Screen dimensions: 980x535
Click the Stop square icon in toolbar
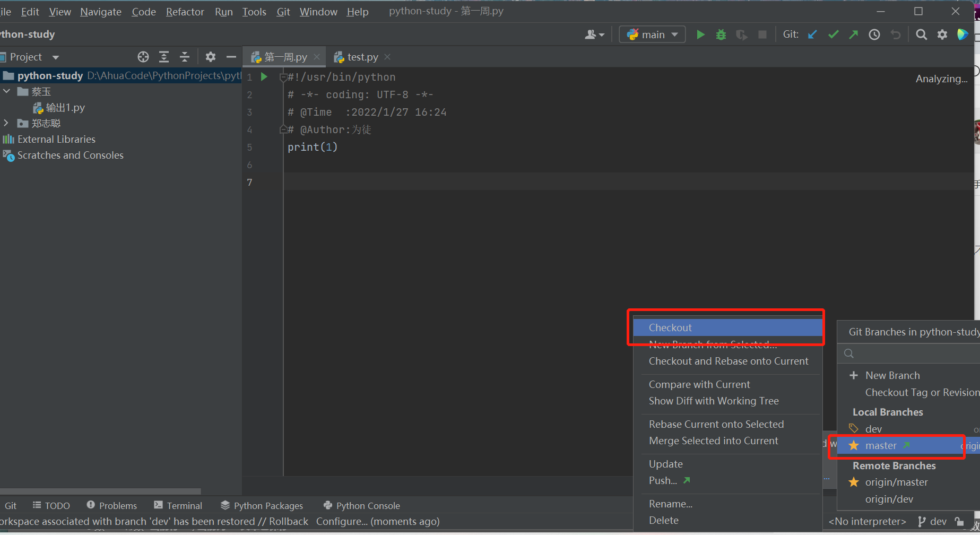(x=762, y=34)
